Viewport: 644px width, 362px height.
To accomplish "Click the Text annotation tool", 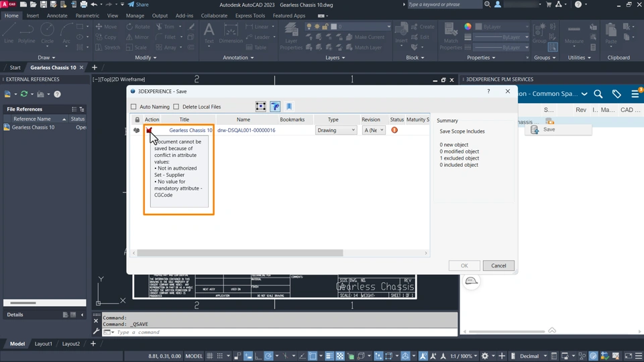I will pos(209,34).
